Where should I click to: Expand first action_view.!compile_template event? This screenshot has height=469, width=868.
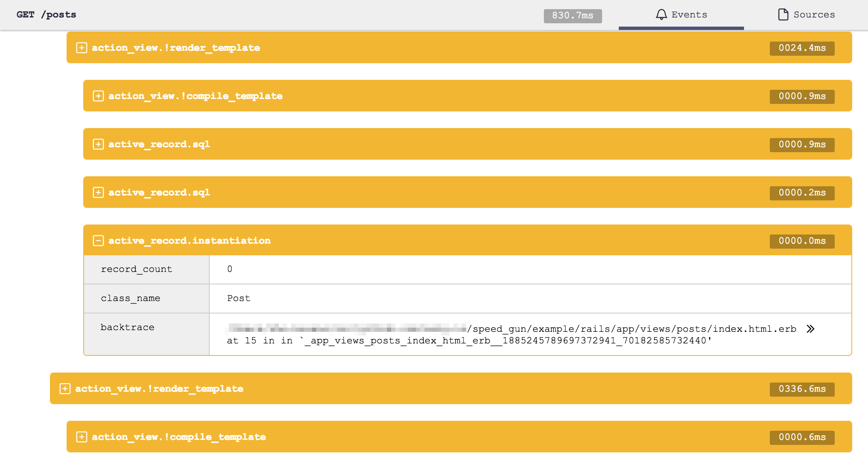(x=98, y=96)
